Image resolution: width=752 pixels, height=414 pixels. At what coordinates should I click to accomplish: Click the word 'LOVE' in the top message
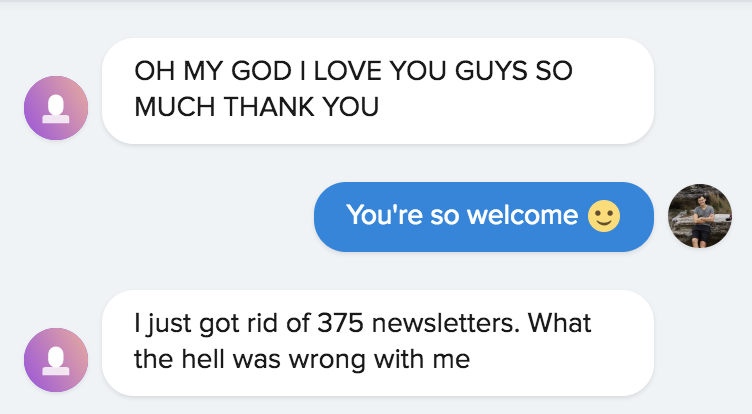pyautogui.click(x=348, y=71)
